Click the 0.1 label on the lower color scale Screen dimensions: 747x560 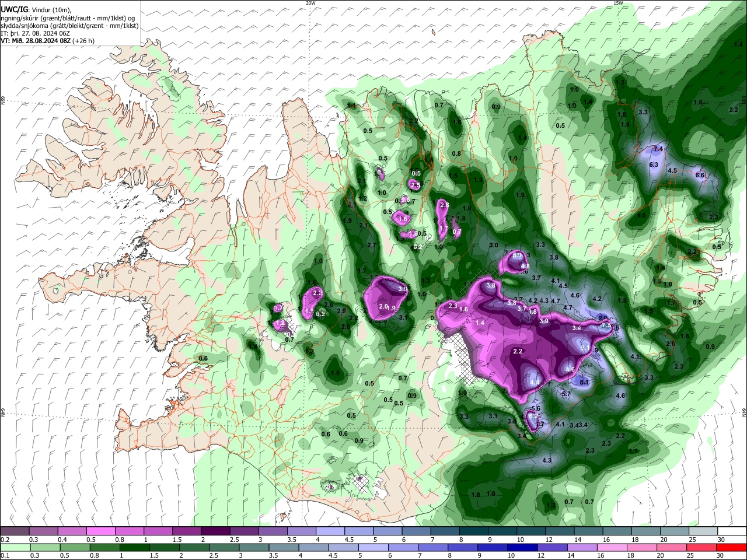(5, 556)
